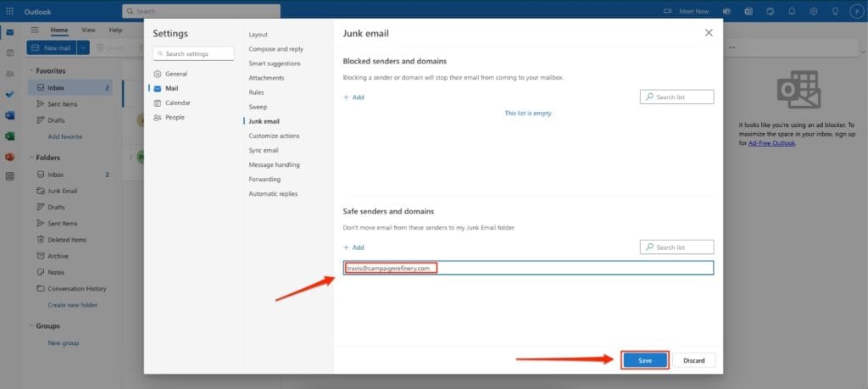
Task: Open the Ad-Free Outlook link
Action: (771, 142)
